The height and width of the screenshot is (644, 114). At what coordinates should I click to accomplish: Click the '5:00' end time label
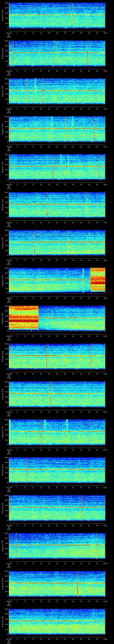[105, 147]
